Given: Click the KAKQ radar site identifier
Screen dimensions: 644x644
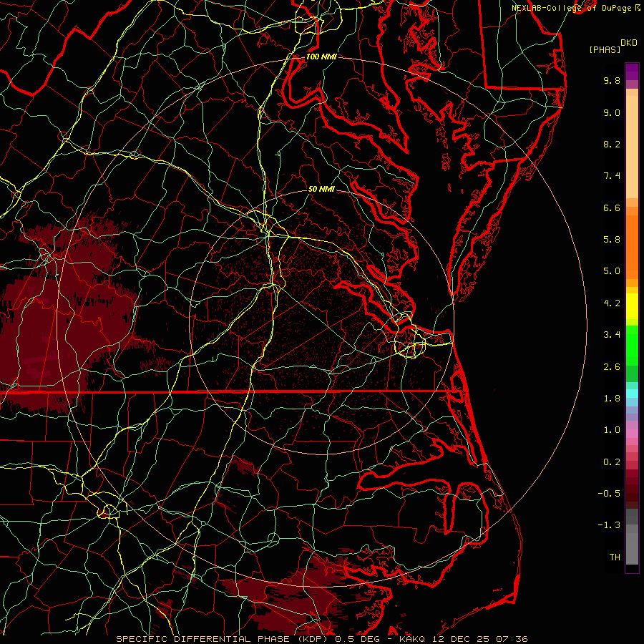Looking at the screenshot, I should point(412,639).
